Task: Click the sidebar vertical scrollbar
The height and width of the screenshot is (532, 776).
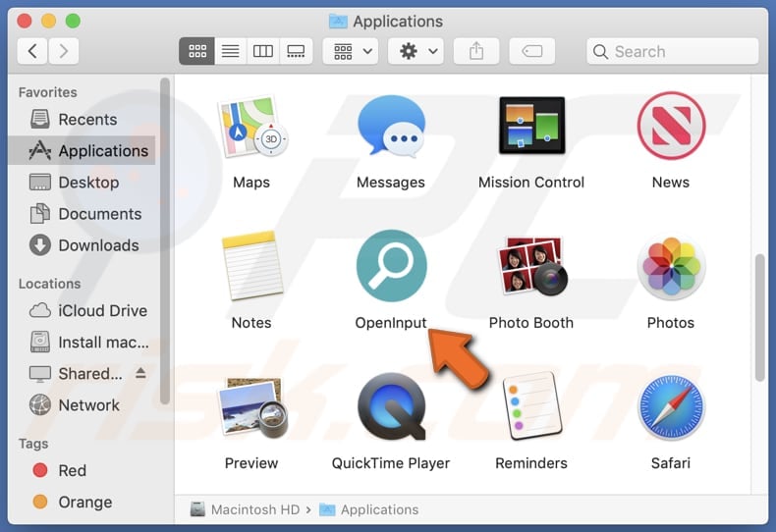Action: click(x=165, y=240)
